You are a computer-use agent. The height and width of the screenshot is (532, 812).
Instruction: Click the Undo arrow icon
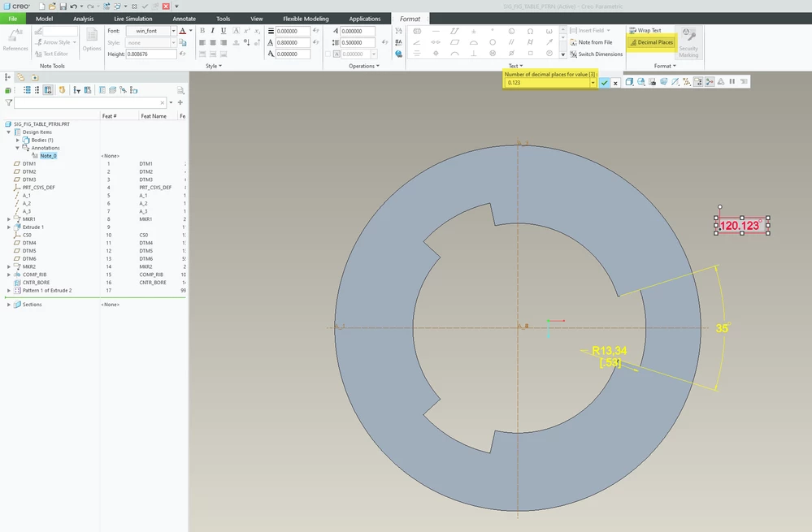pos(73,6)
